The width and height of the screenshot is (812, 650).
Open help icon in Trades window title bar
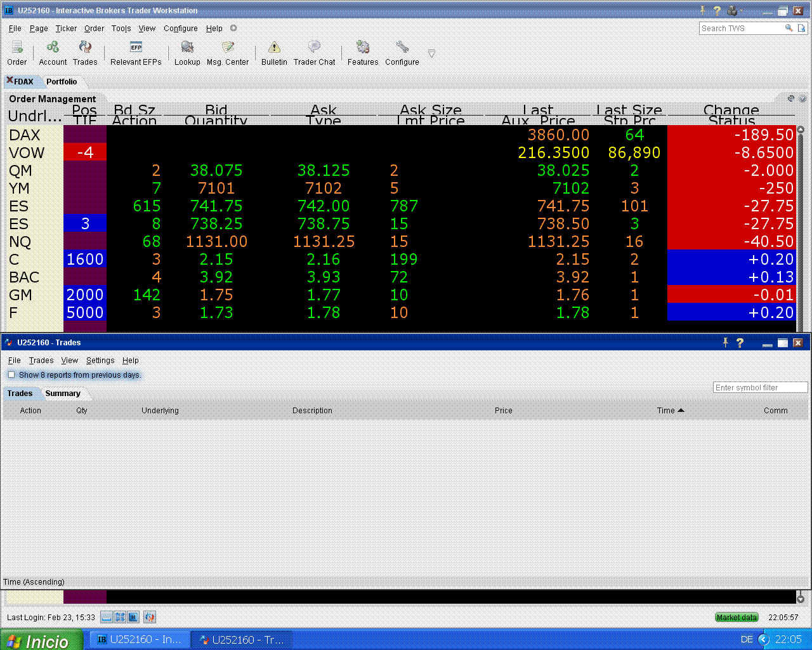tap(740, 342)
